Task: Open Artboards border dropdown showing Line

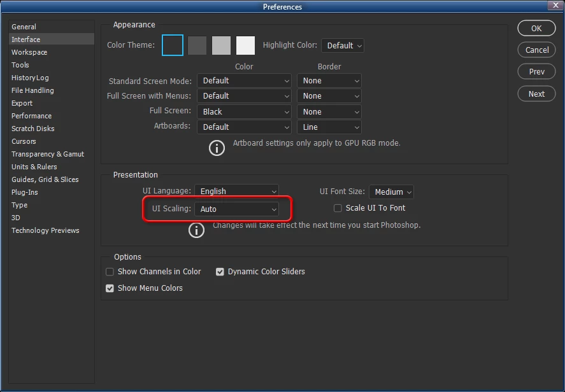Action: tap(329, 127)
